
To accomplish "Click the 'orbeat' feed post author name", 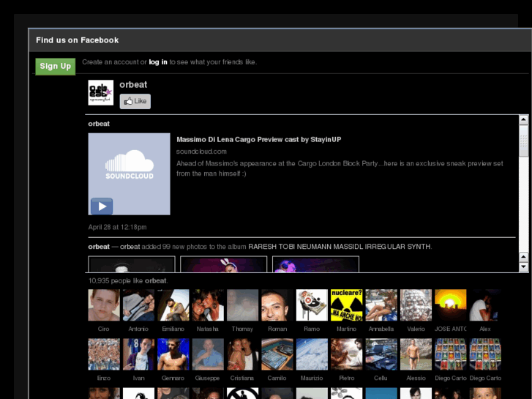I will [x=99, y=124].
